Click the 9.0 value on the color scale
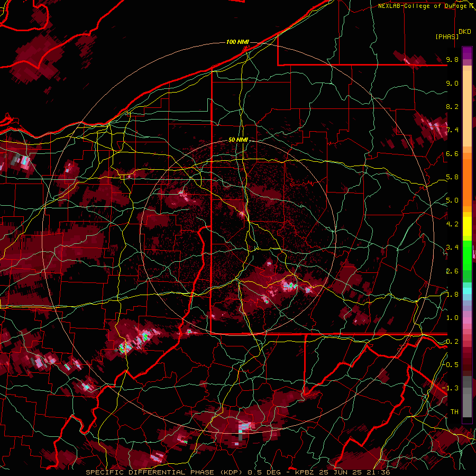This screenshot has height=476, width=476. [x=452, y=83]
